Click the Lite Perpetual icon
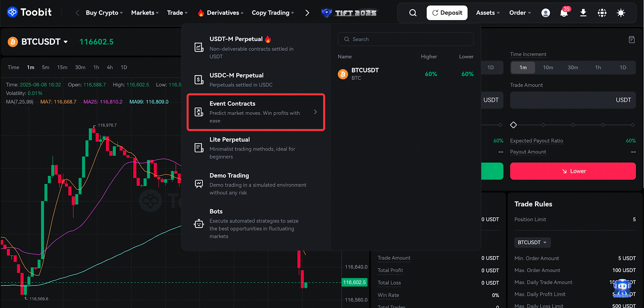Screen dimensions: 644x308 [x=199, y=148]
